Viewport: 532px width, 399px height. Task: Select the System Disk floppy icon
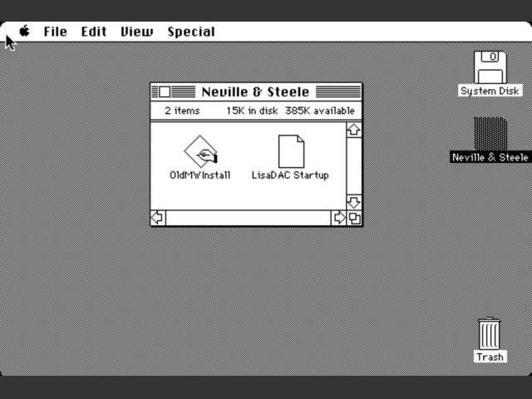tap(490, 67)
